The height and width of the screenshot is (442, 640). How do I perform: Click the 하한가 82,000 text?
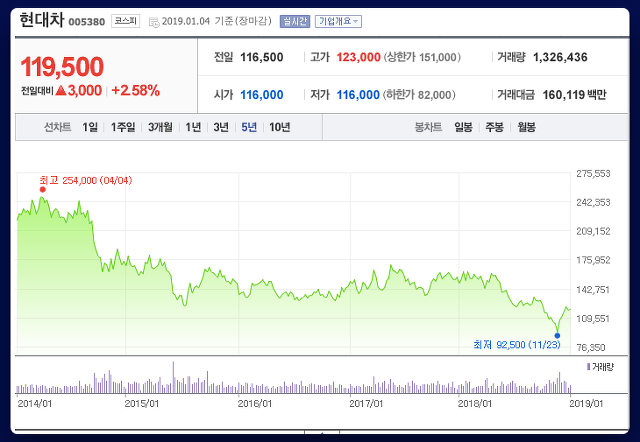[419, 95]
